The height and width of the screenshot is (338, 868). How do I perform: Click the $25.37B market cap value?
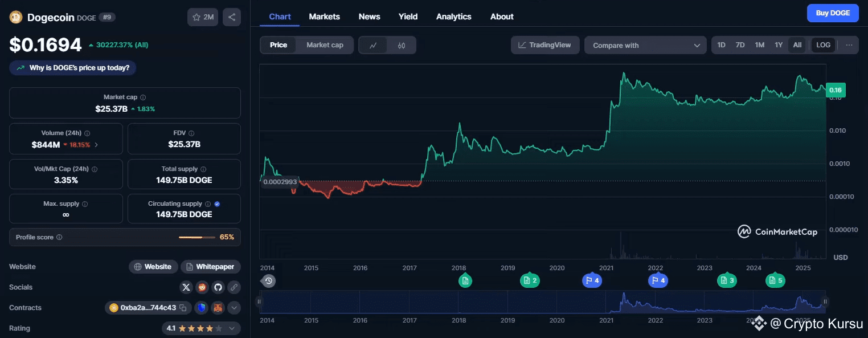pyautogui.click(x=111, y=108)
